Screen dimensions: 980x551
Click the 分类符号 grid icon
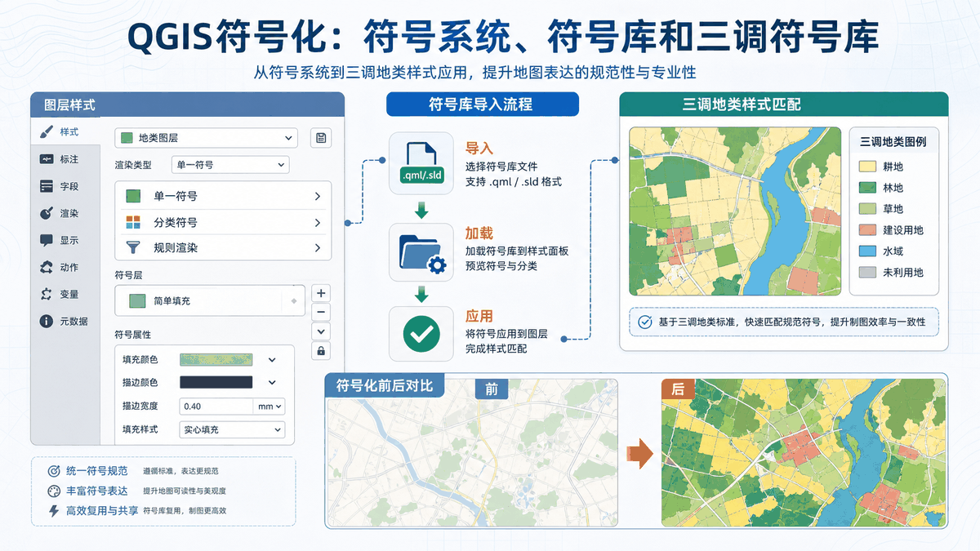coord(132,222)
